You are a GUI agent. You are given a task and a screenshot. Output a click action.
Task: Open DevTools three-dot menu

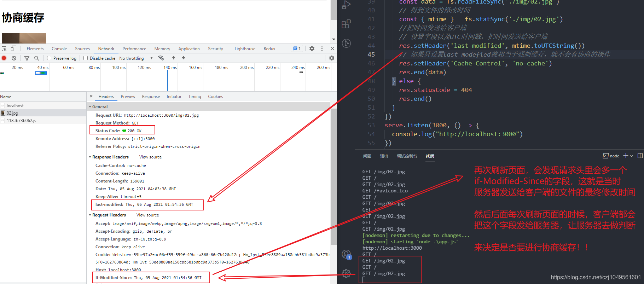pos(322,48)
